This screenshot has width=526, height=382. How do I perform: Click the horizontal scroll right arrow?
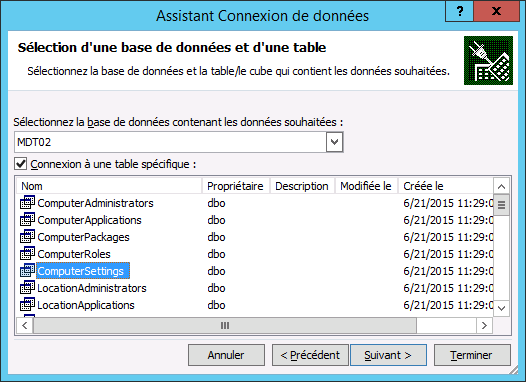point(484,325)
